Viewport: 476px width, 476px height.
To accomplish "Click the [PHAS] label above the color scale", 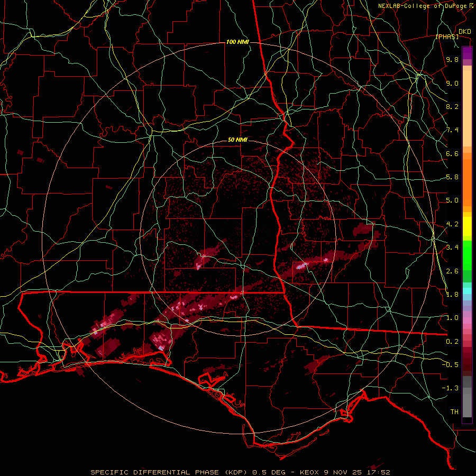I will tap(447, 36).
